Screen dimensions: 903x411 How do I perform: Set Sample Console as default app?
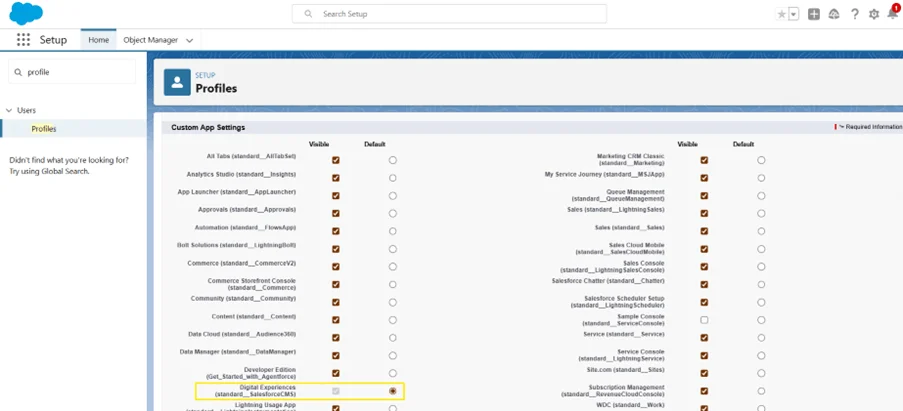pyautogui.click(x=761, y=320)
